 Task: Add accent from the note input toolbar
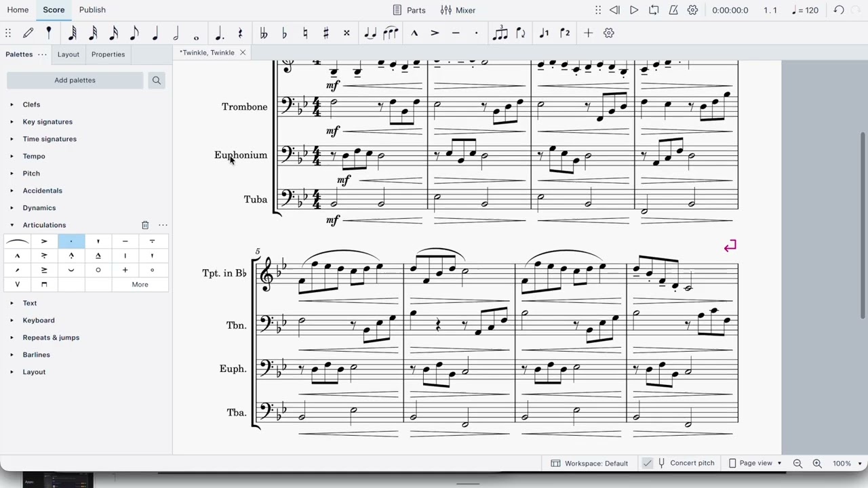pos(435,33)
